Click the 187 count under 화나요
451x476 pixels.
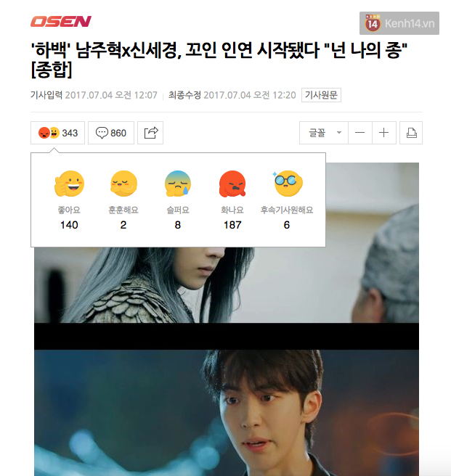(x=232, y=225)
